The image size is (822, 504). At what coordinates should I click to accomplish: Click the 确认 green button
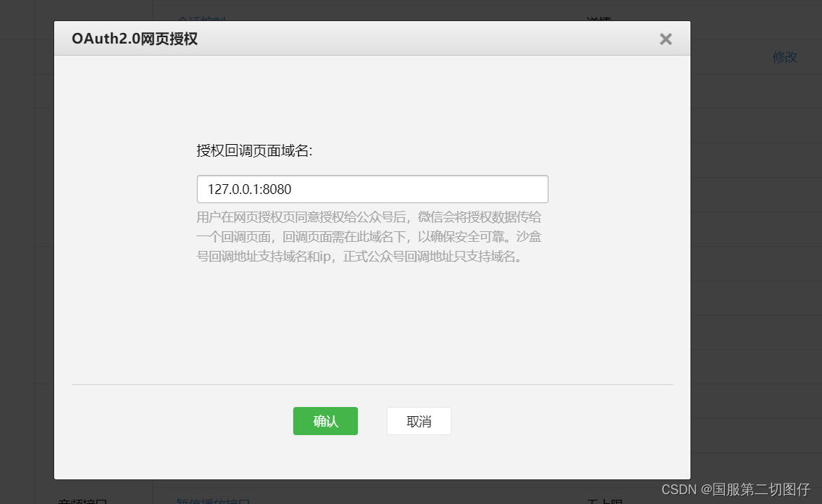coord(326,420)
